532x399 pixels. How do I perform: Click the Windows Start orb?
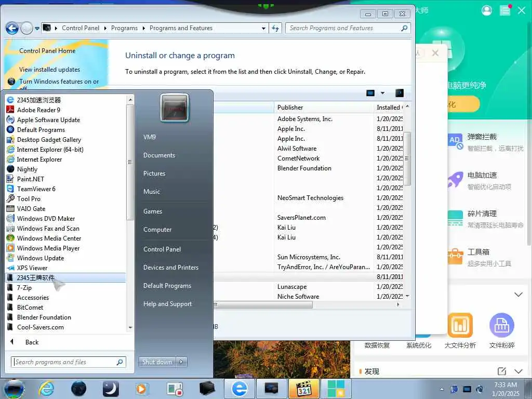click(13, 389)
